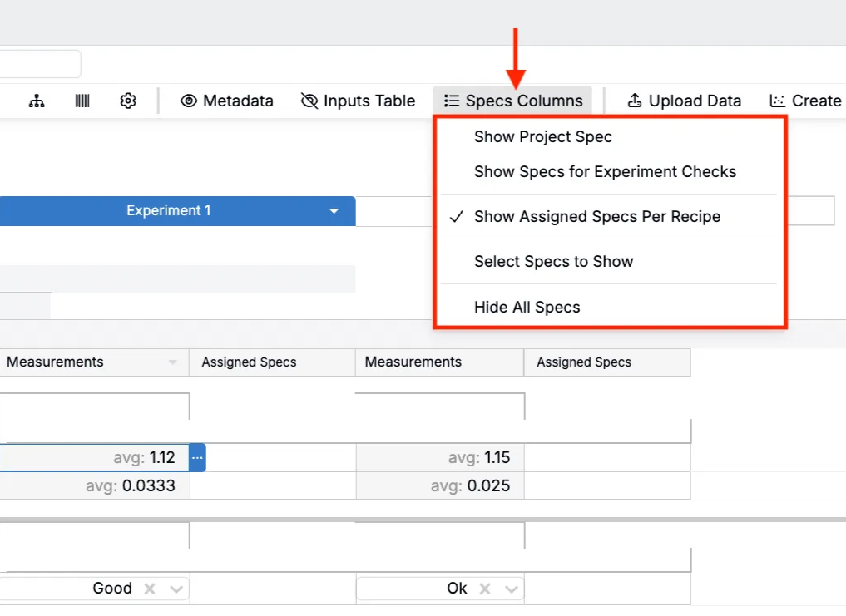846x616 pixels.
Task: Click the Create chart toolbar item
Action: (x=805, y=101)
